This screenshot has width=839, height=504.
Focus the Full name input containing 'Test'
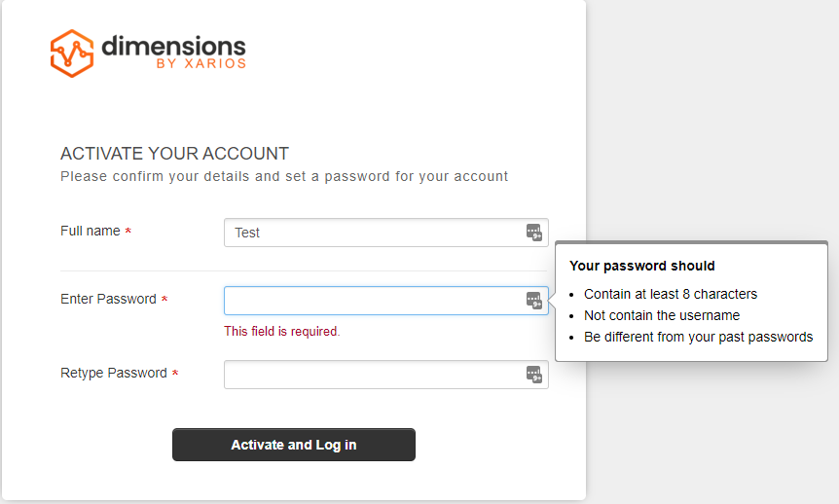point(375,233)
